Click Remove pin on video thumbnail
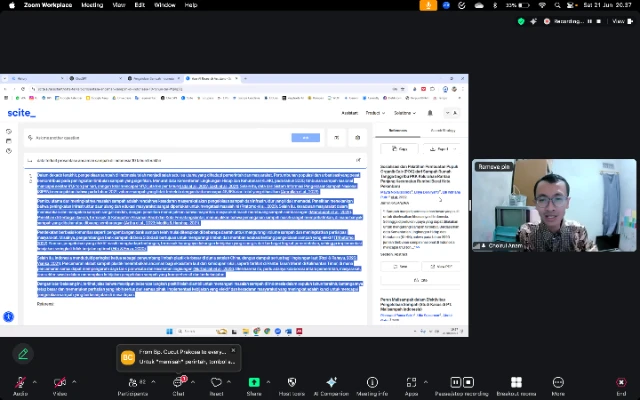 click(x=494, y=167)
